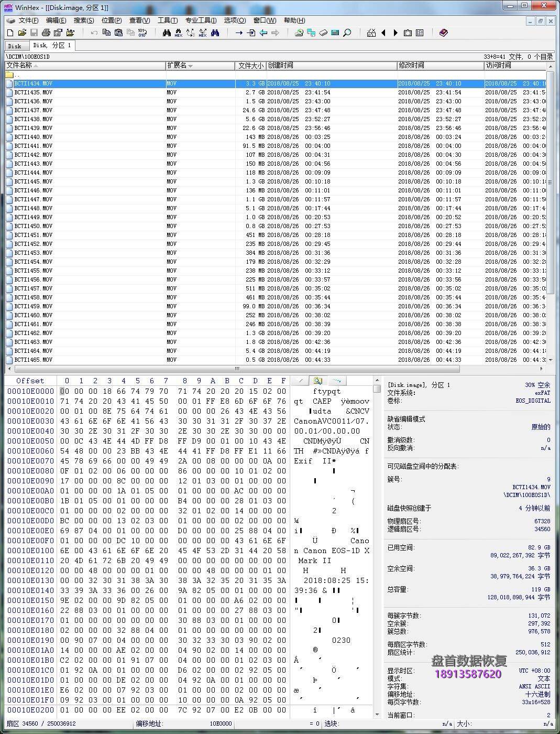The image size is (560, 734).
Task: Open help via the purple book icon
Action: (x=443, y=33)
